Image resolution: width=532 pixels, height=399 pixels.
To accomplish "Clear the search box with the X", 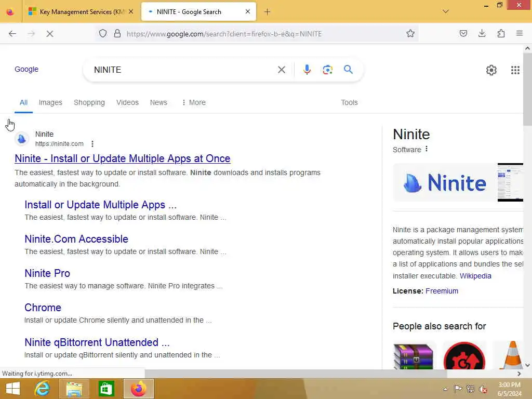I will tap(282, 70).
